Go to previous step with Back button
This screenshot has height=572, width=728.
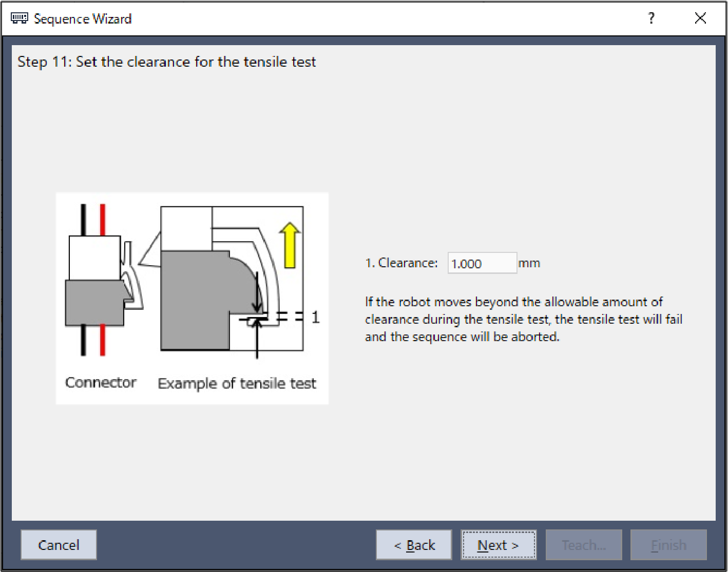[x=414, y=545]
